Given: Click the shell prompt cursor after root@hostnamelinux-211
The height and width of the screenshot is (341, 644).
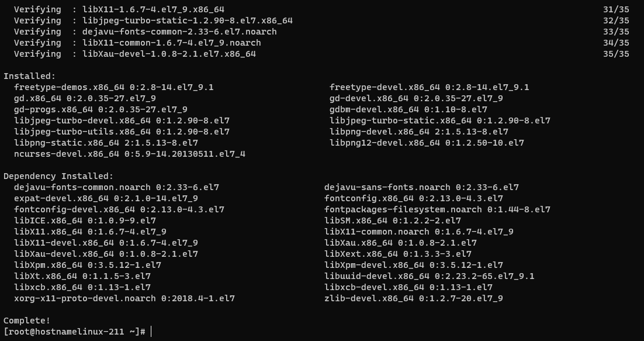Looking at the screenshot, I should (151, 332).
